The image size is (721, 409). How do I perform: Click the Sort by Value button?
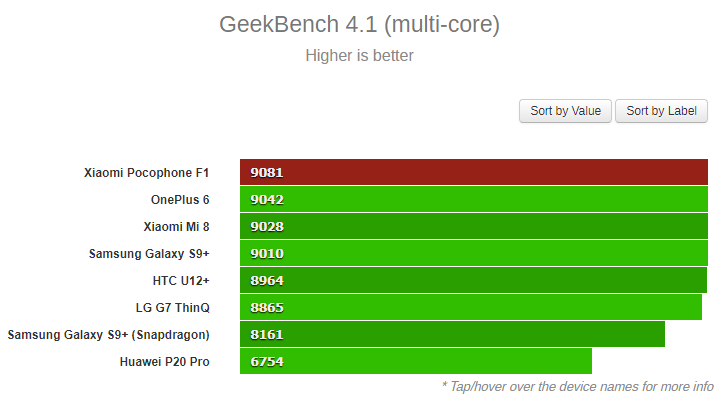565,111
